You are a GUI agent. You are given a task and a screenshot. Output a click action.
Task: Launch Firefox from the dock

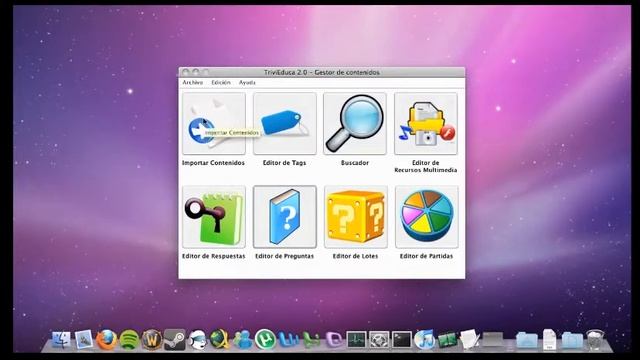[107, 340]
